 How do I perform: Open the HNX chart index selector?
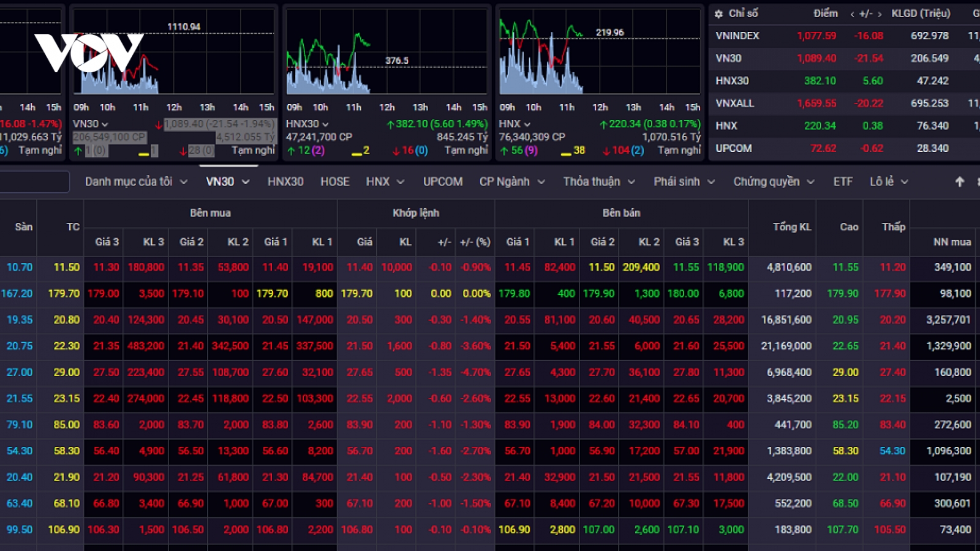click(x=514, y=124)
